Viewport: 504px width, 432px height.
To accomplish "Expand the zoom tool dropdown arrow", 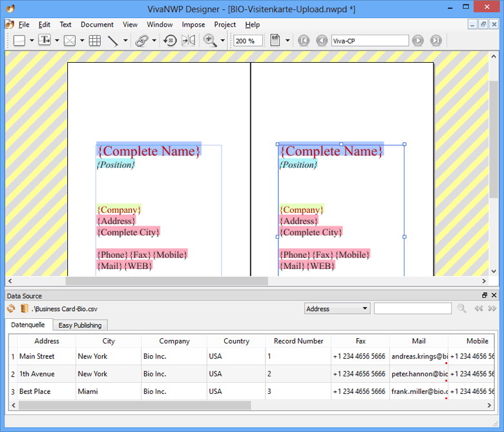I will click(223, 40).
